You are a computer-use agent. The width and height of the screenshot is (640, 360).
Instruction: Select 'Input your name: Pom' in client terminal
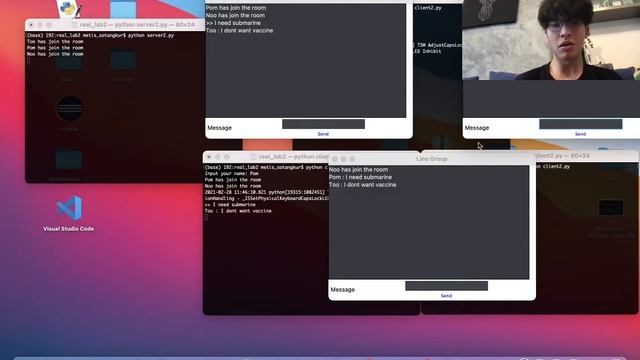232,173
